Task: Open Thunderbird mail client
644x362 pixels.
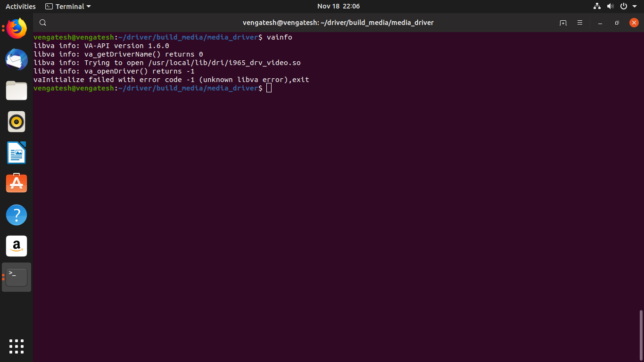Action: [x=17, y=60]
